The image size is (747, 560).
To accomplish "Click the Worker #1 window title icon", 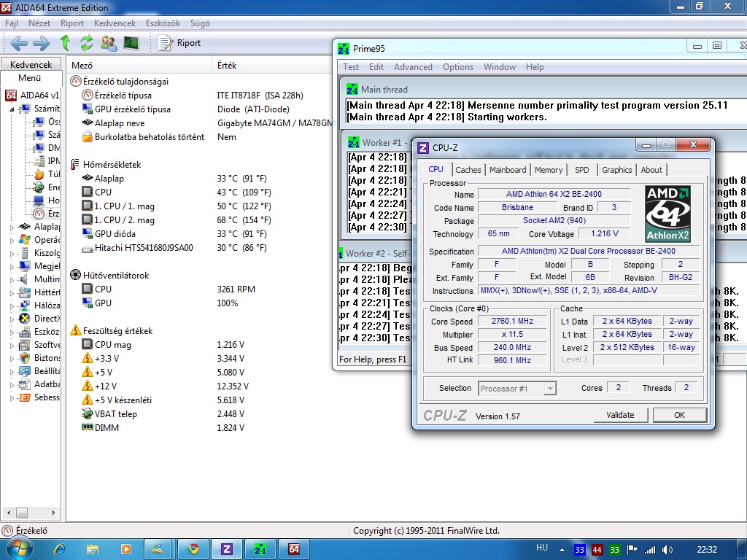I will click(x=354, y=142).
